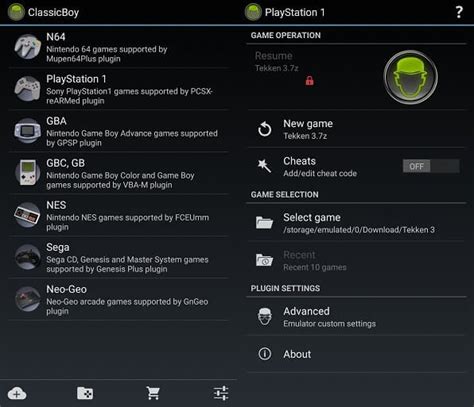474x407 pixels.
Task: Start New game Tekken 3.7z
Action: (x=356, y=129)
